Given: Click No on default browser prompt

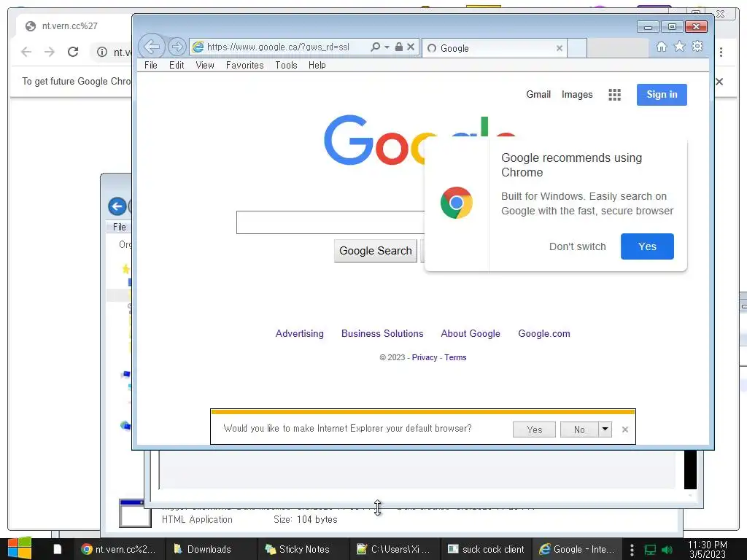Looking at the screenshot, I should (579, 429).
